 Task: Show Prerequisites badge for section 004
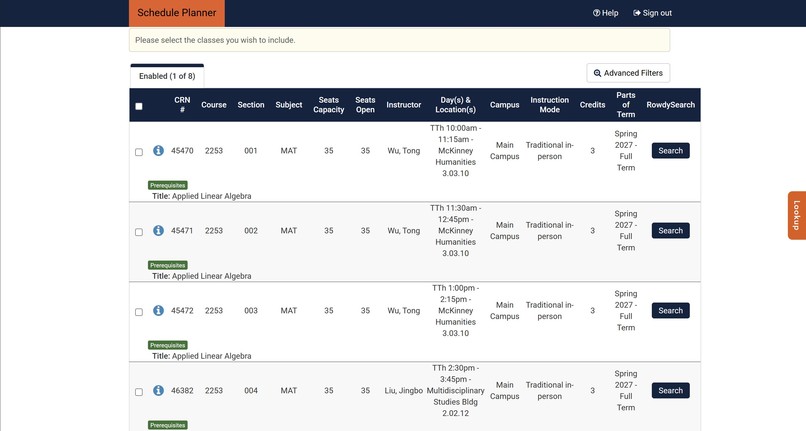pos(168,425)
